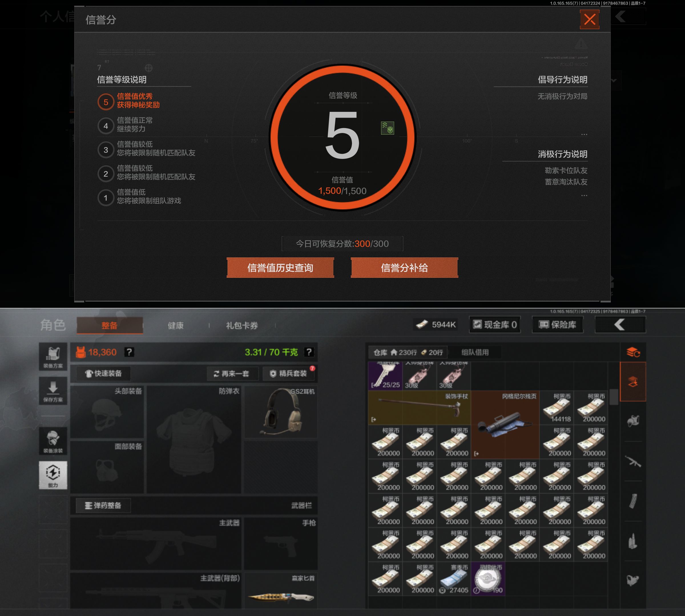Click the warehouse grid scrollbar handle

tap(614, 397)
